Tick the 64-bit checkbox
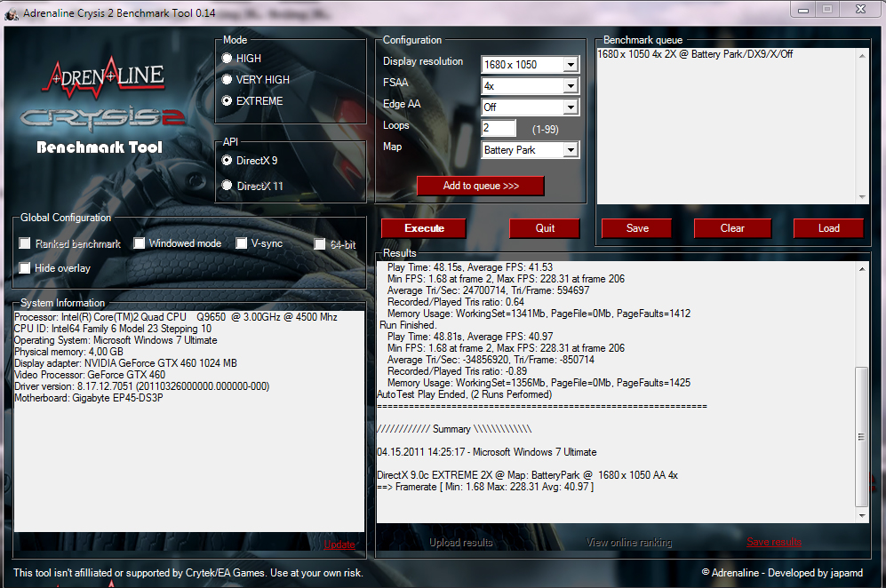The image size is (886, 588). coord(320,244)
